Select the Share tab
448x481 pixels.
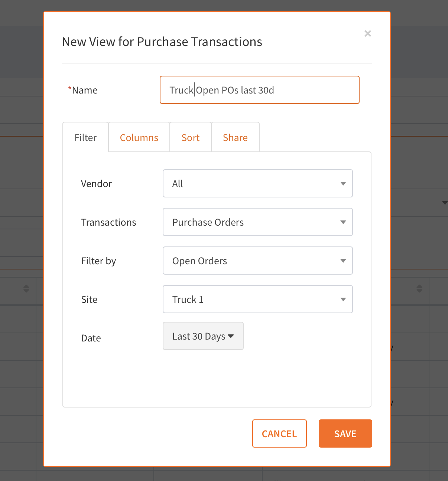tap(235, 138)
